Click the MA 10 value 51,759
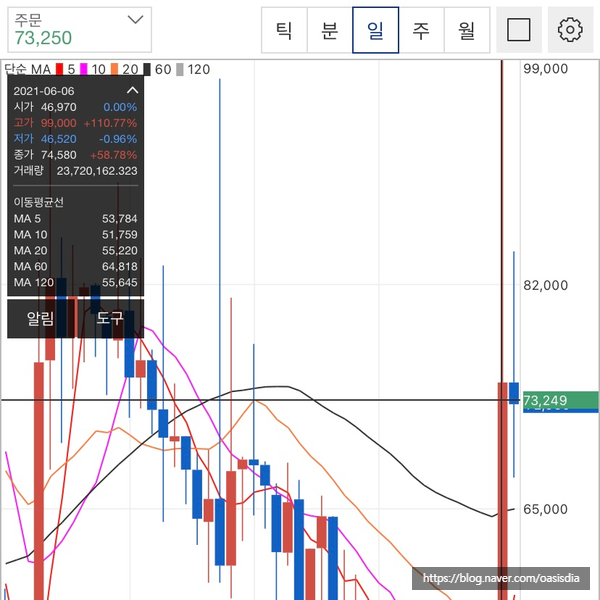Screen dimensions: 600x600 (x=119, y=235)
